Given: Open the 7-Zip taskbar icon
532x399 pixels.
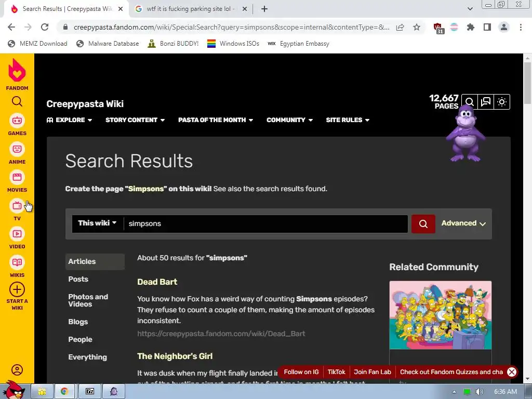Looking at the screenshot, I should click(x=90, y=392).
